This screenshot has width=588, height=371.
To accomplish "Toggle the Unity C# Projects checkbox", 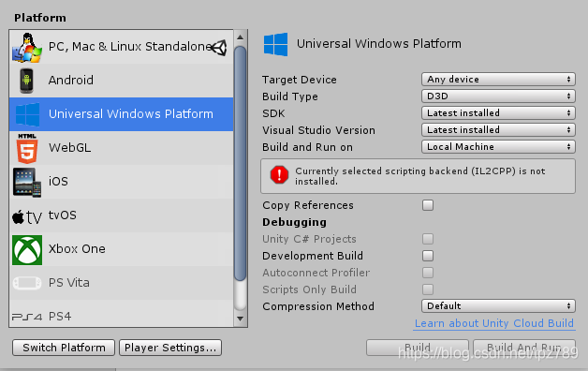I will pyautogui.click(x=428, y=239).
